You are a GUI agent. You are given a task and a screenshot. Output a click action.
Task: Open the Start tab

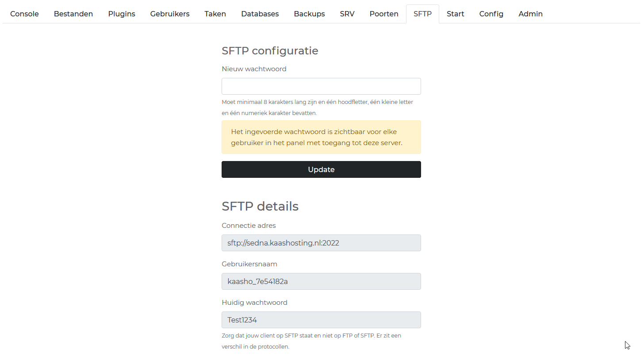(x=456, y=14)
